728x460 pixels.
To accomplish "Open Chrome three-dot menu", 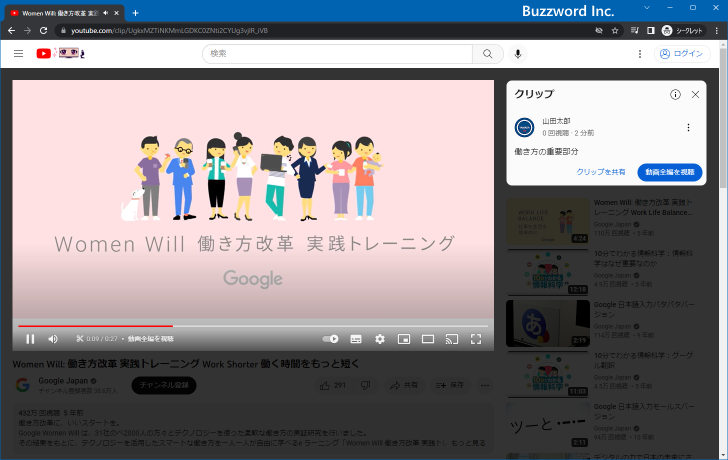I will pyautogui.click(x=716, y=31).
